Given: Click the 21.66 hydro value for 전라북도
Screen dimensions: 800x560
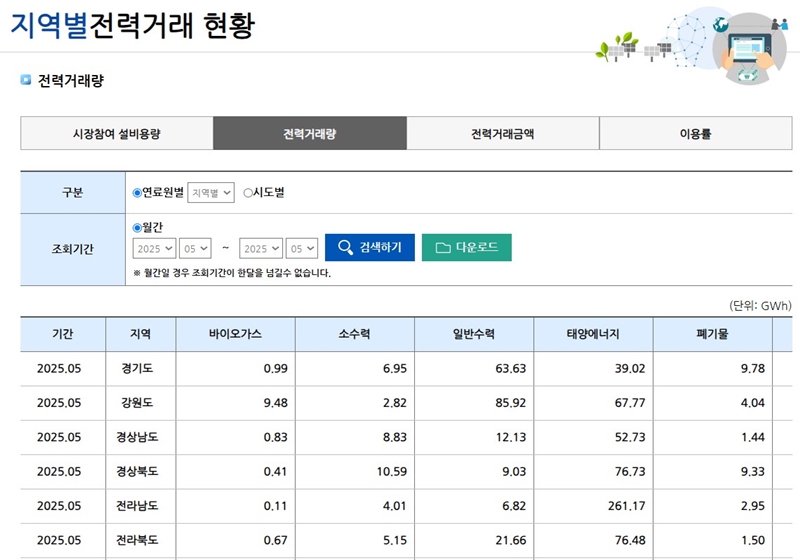Looking at the screenshot, I should [x=511, y=540].
